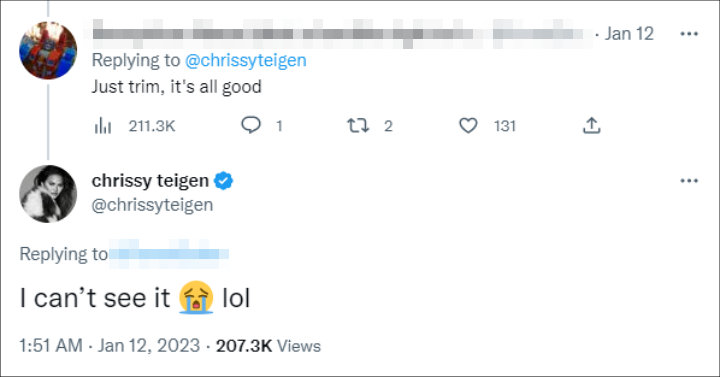Click the blue verified badge
Screen dimensions: 720x377
click(x=224, y=181)
